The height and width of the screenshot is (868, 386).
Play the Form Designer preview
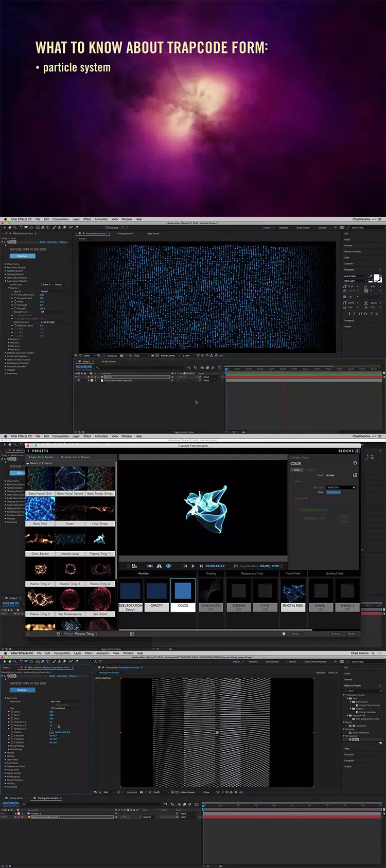point(193,566)
